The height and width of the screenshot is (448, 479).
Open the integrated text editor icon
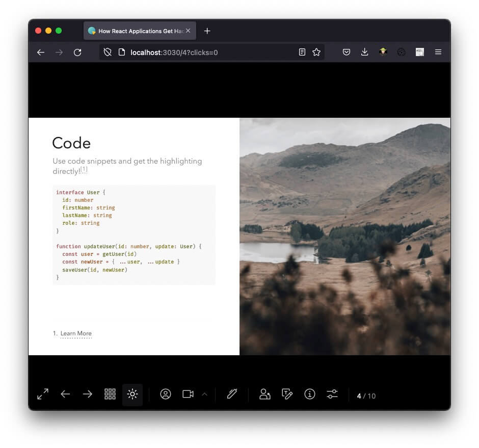(x=287, y=394)
